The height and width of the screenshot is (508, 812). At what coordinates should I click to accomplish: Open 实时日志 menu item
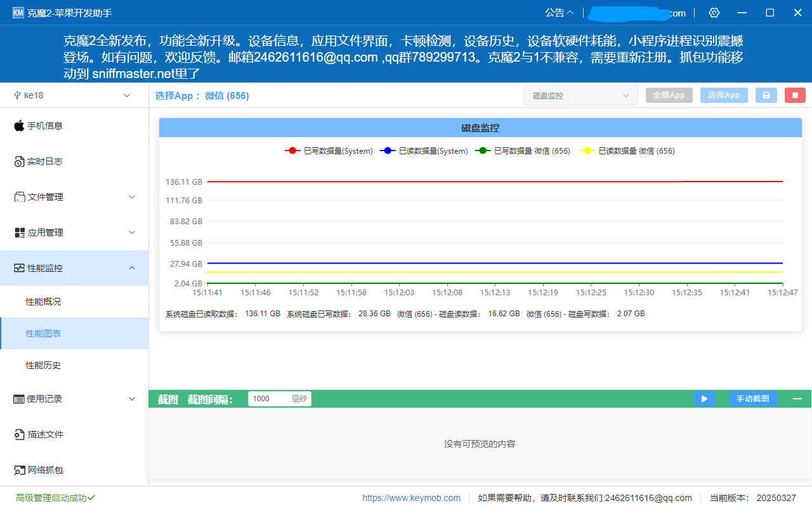74,161
